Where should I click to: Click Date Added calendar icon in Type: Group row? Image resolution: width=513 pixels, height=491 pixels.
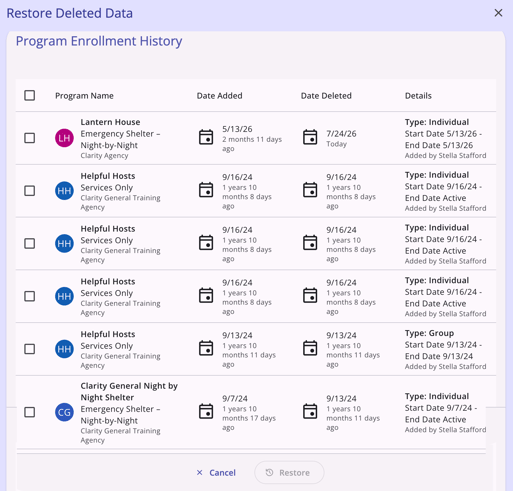click(x=206, y=348)
